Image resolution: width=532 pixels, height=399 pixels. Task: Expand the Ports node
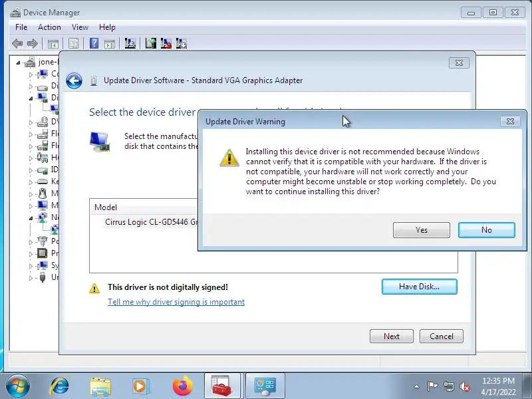click(x=31, y=242)
